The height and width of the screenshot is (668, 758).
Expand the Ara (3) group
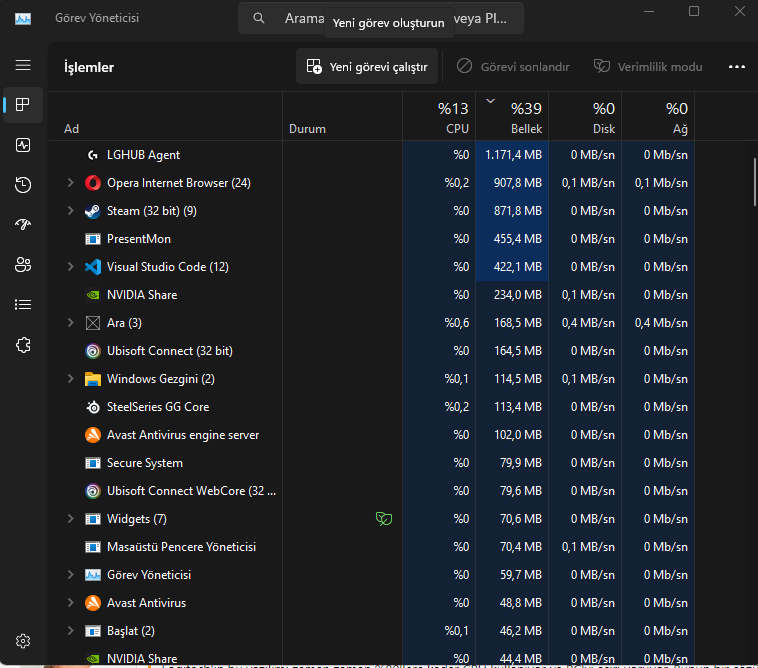click(x=71, y=323)
